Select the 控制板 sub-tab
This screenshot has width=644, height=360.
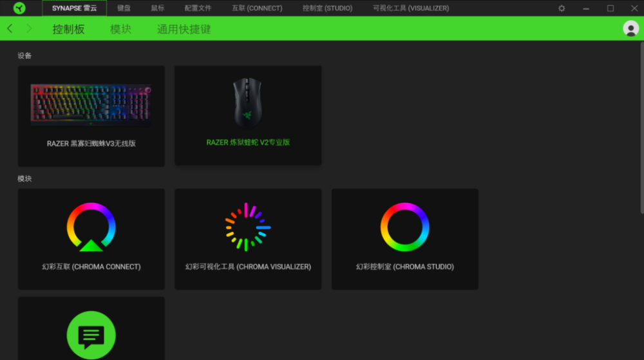coord(69,29)
